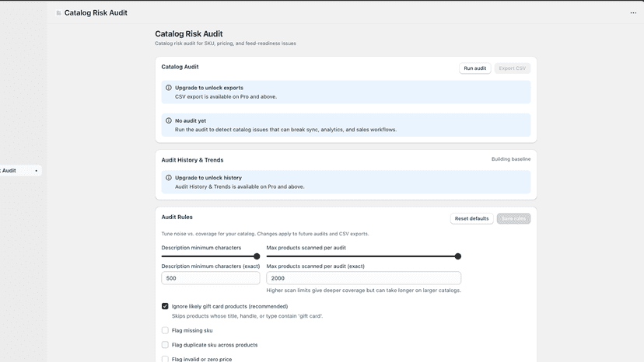The image size is (644, 362).
Task: Click info icon in Upgrade to unlock exports banner
Action: (169, 88)
